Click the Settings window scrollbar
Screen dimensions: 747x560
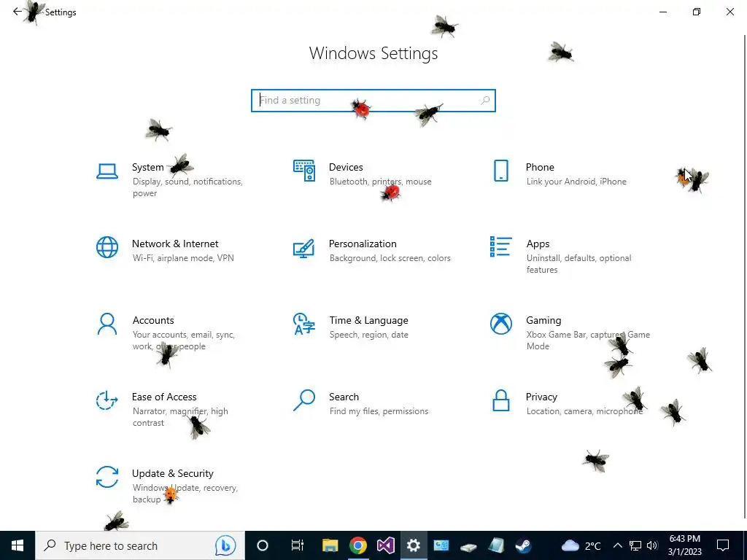[745, 276]
